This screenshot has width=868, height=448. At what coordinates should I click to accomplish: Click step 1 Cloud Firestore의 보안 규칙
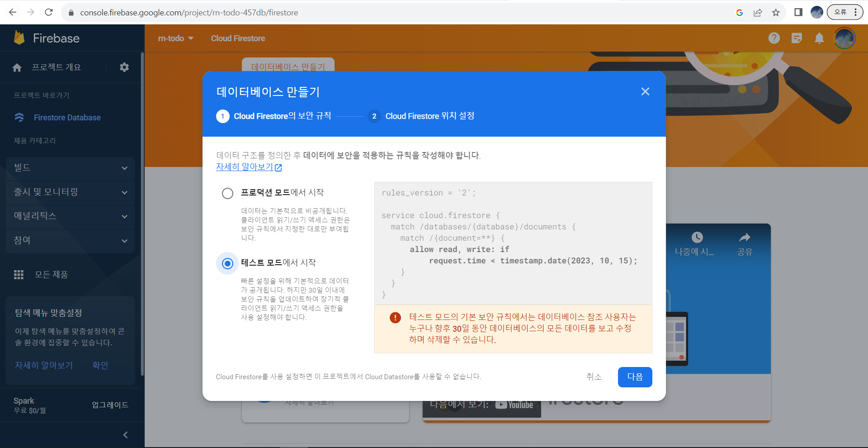pyautogui.click(x=274, y=116)
